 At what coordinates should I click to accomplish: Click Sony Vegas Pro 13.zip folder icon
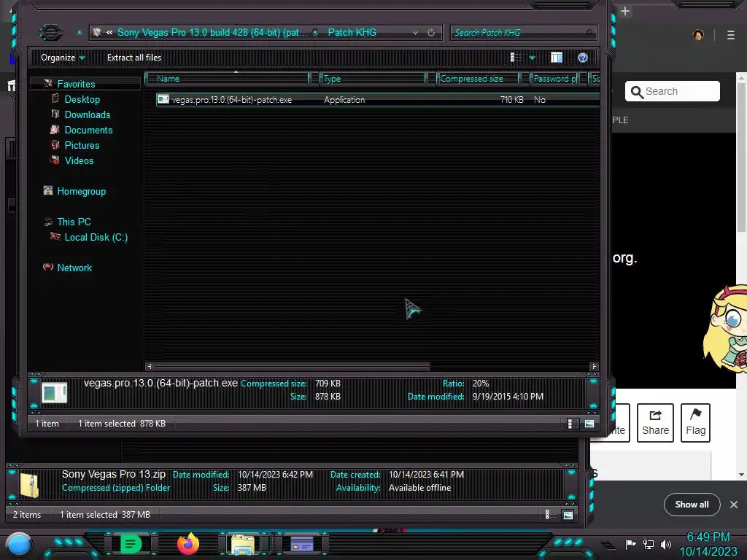(29, 486)
